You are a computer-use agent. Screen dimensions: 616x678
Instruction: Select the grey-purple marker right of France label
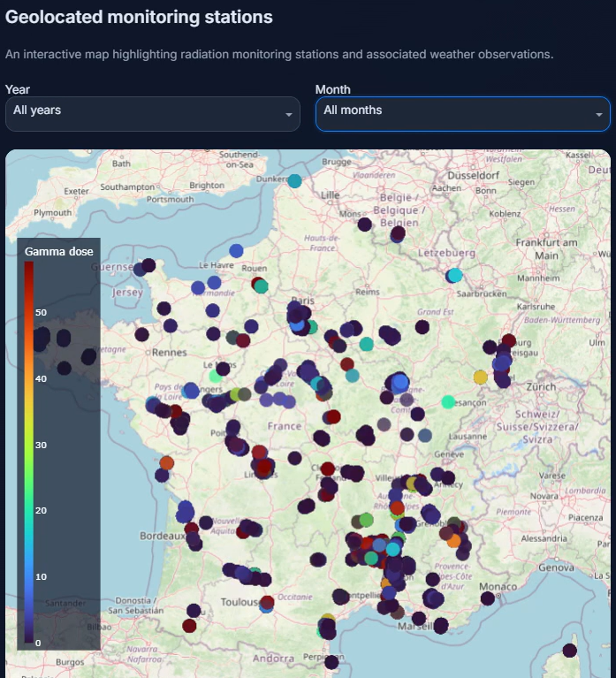(x=384, y=424)
